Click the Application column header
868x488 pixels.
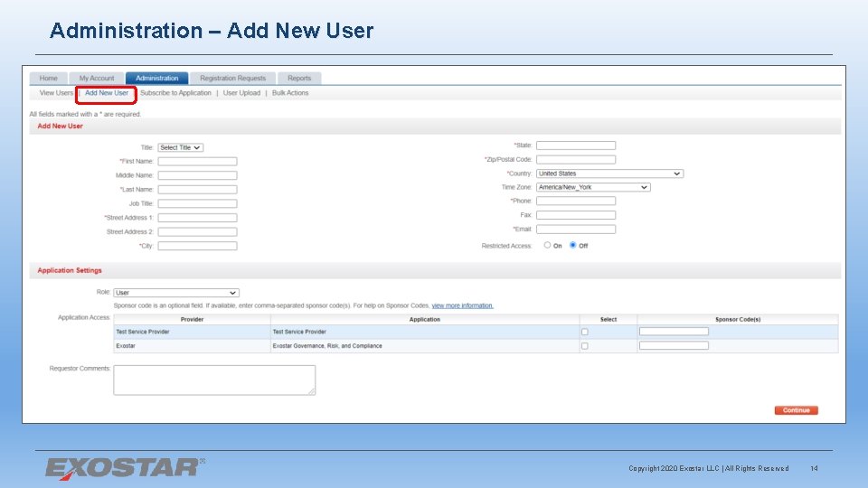tap(425, 319)
